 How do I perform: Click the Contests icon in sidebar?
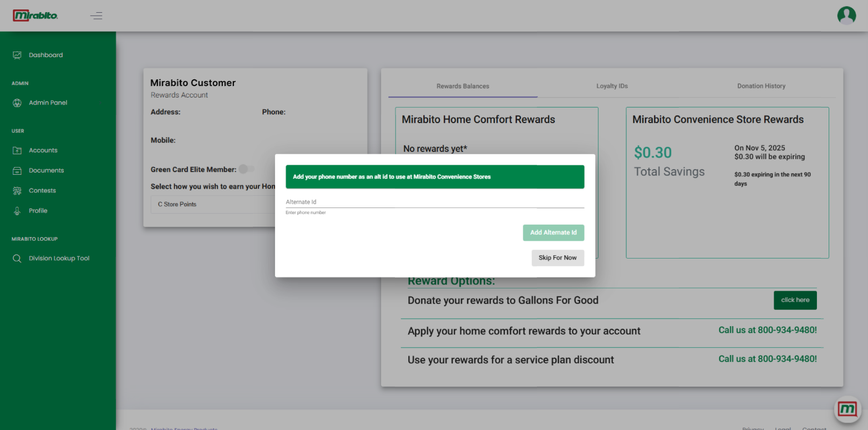[17, 190]
